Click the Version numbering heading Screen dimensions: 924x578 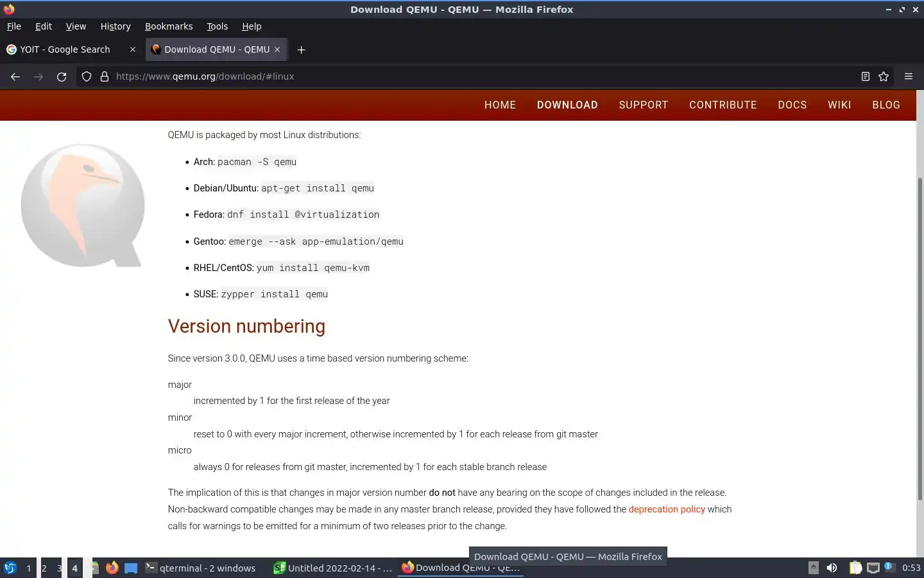(x=246, y=326)
